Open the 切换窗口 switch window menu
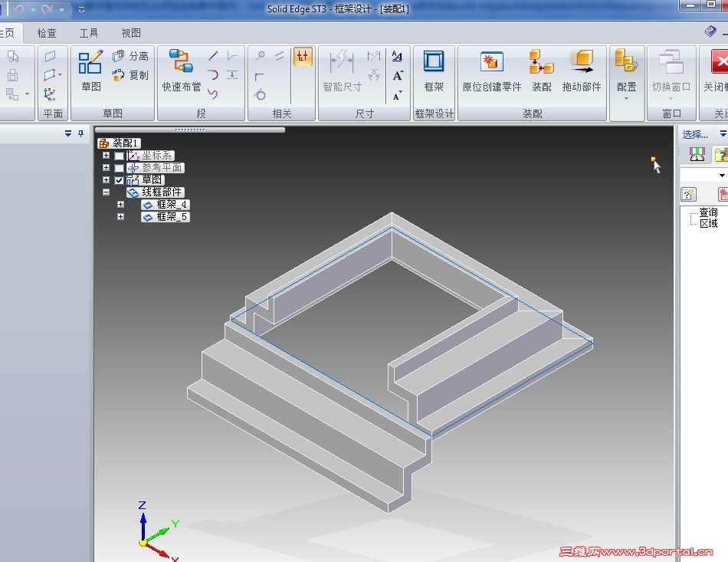The width and height of the screenshot is (728, 562). 671,74
